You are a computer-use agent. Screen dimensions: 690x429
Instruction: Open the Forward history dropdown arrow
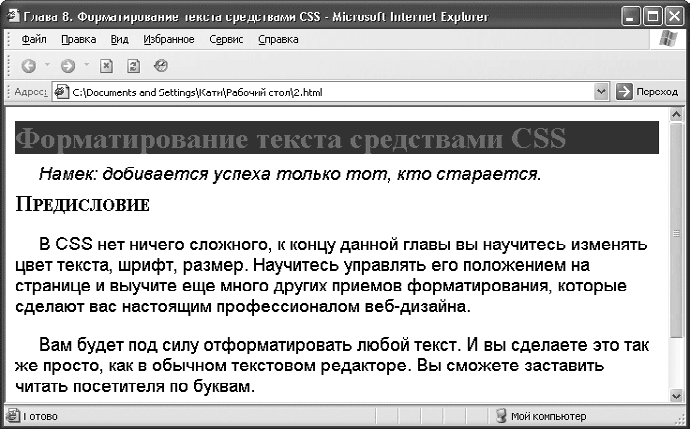(x=86, y=66)
